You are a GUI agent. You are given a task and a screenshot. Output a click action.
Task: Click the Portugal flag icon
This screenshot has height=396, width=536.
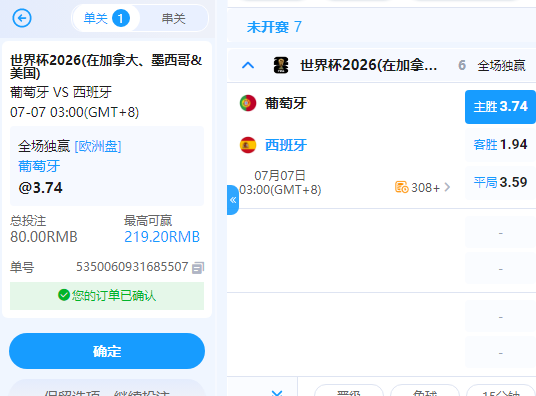tap(248, 103)
